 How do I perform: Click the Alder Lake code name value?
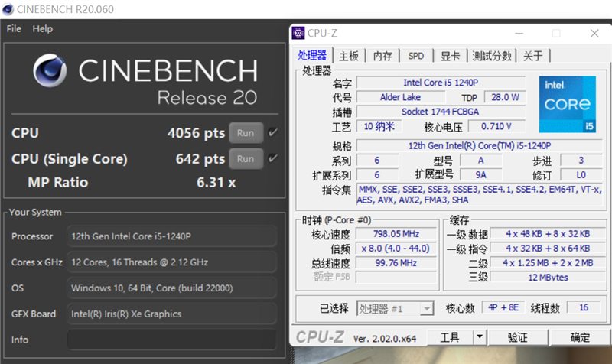point(400,97)
